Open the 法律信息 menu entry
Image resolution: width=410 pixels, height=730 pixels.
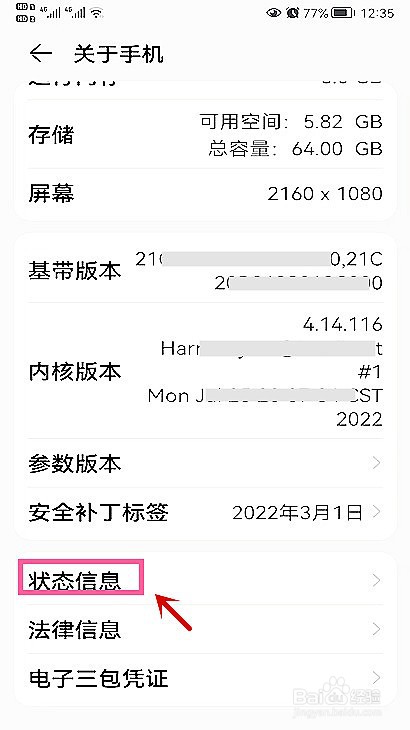[205, 629]
